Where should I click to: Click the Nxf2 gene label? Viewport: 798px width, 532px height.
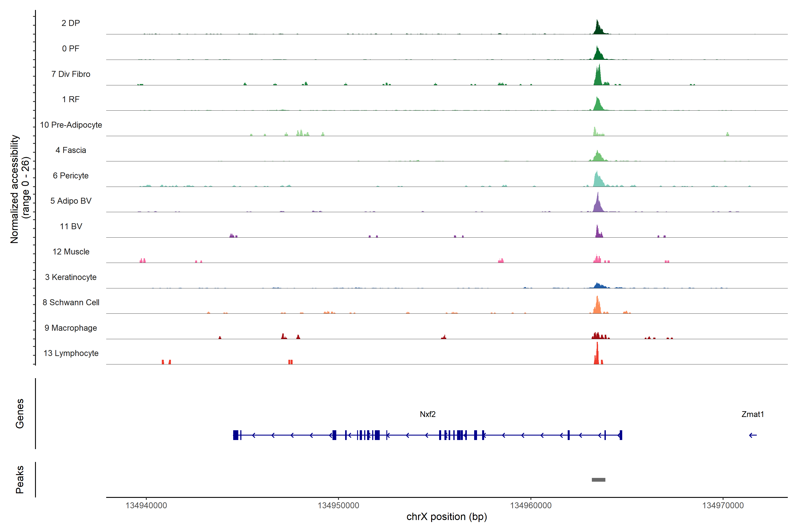tap(428, 414)
